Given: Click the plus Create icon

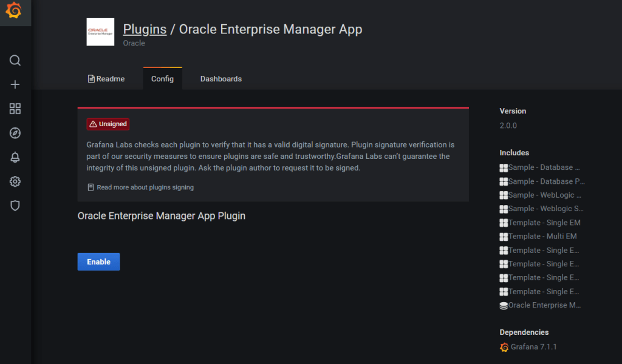Looking at the screenshot, I should (x=15, y=84).
